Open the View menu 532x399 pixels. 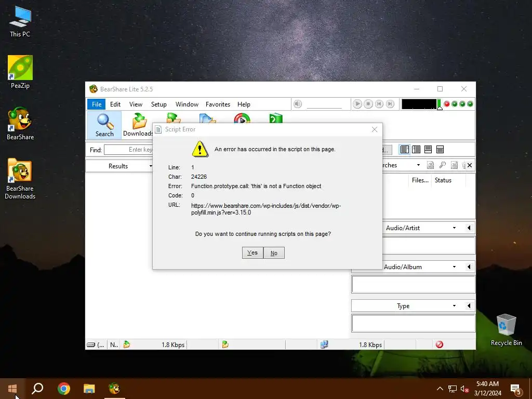[136, 104]
